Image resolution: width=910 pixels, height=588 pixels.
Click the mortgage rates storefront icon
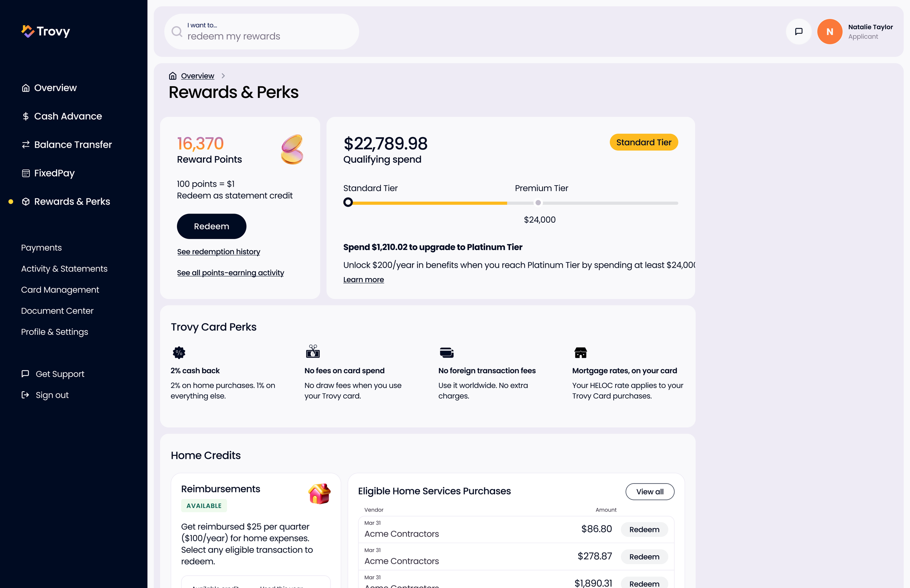[x=581, y=352]
